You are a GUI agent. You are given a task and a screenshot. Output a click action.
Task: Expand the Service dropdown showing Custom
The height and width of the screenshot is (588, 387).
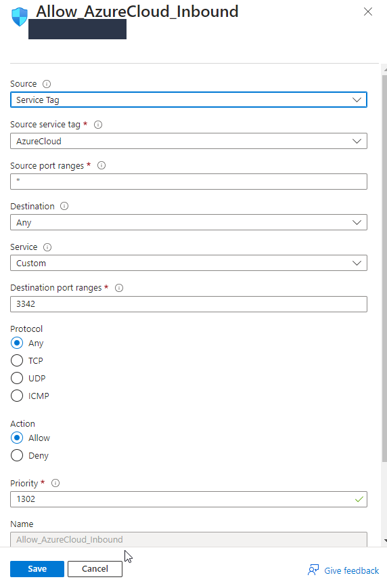point(189,263)
